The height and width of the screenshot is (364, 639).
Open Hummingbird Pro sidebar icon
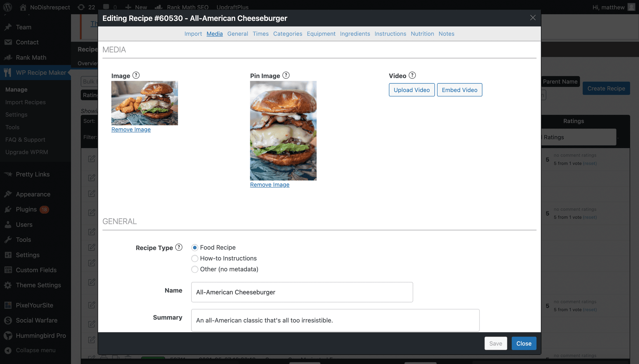(8, 336)
